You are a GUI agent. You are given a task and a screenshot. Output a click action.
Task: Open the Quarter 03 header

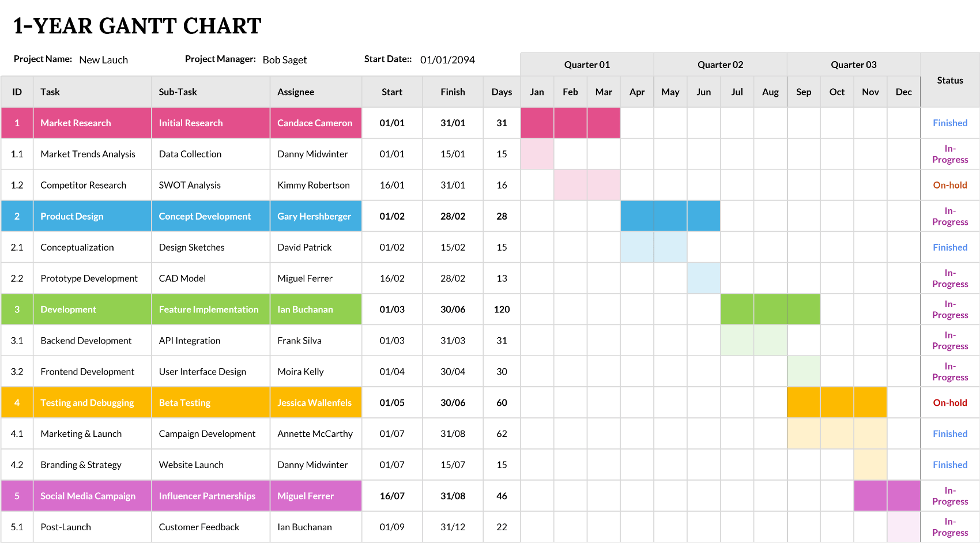[853, 65]
